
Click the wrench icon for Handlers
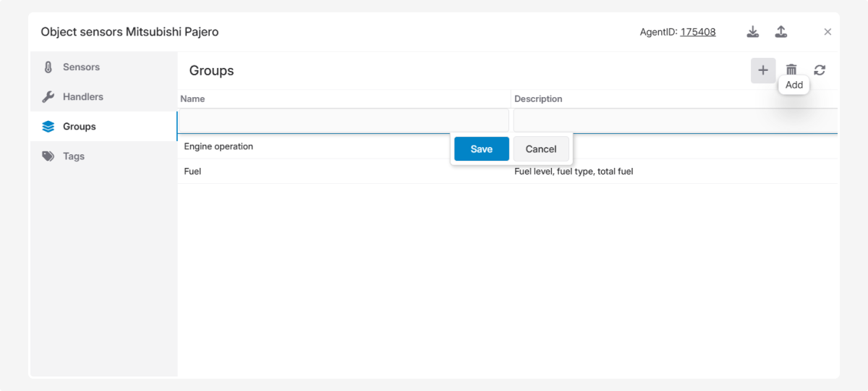point(48,97)
